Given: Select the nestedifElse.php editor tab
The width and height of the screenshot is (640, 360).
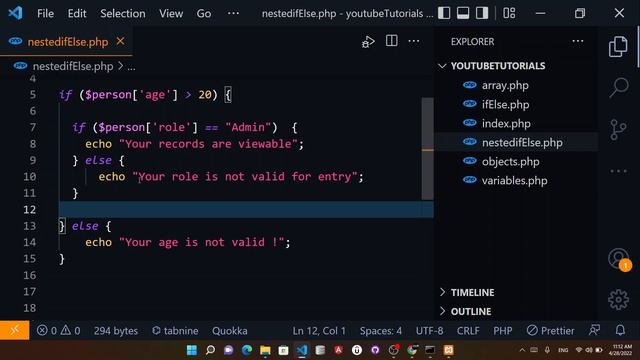Looking at the screenshot, I should tap(67, 42).
